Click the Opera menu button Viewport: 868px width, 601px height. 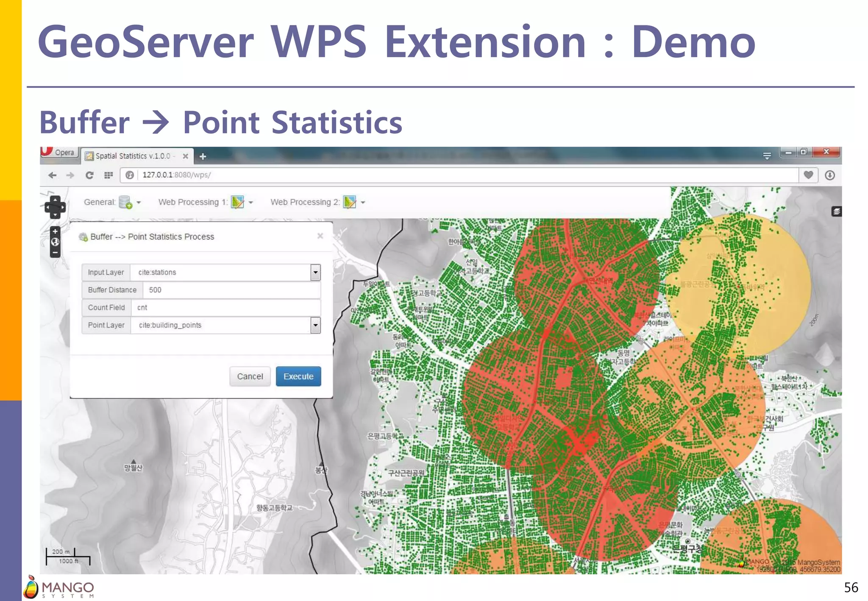[59, 152]
